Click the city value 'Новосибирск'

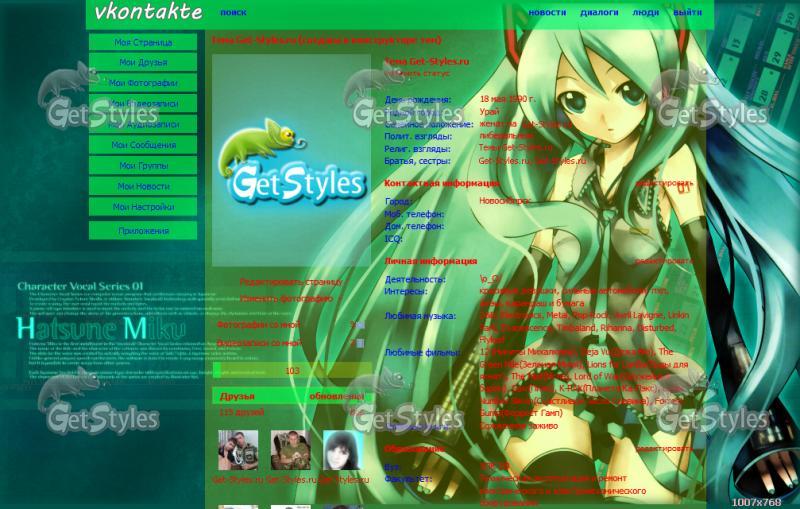(504, 201)
